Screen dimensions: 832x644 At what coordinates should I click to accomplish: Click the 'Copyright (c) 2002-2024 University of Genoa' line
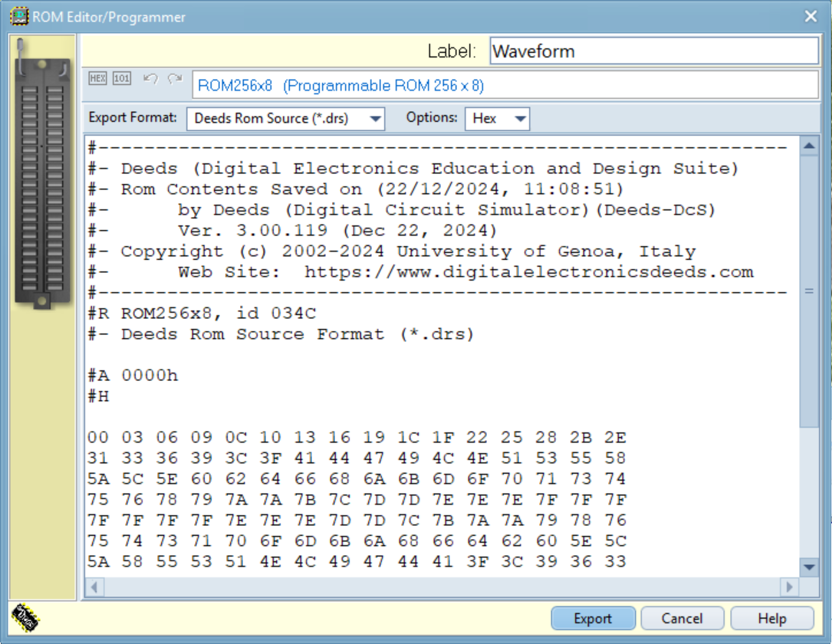point(392,251)
